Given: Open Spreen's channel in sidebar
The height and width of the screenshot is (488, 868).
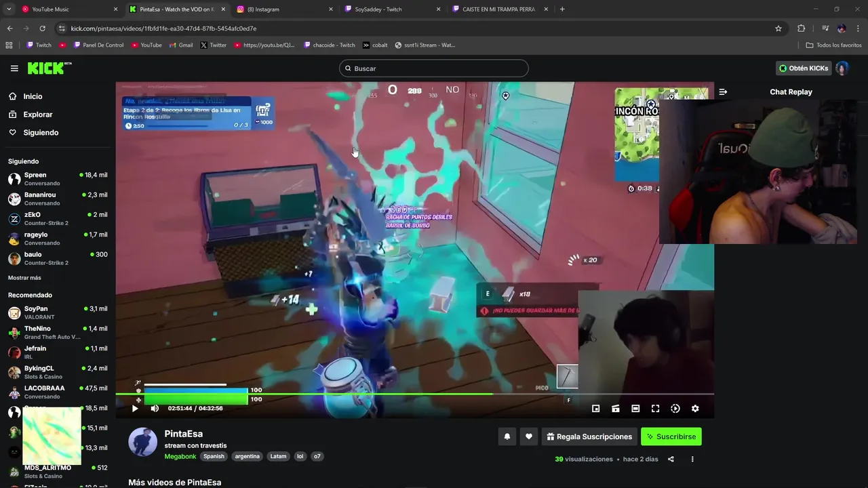Looking at the screenshot, I should pos(58,179).
